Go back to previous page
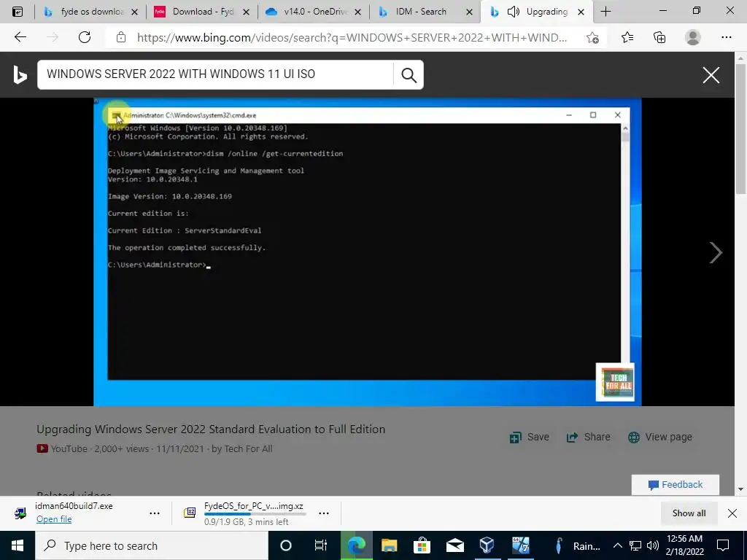 tap(20, 37)
